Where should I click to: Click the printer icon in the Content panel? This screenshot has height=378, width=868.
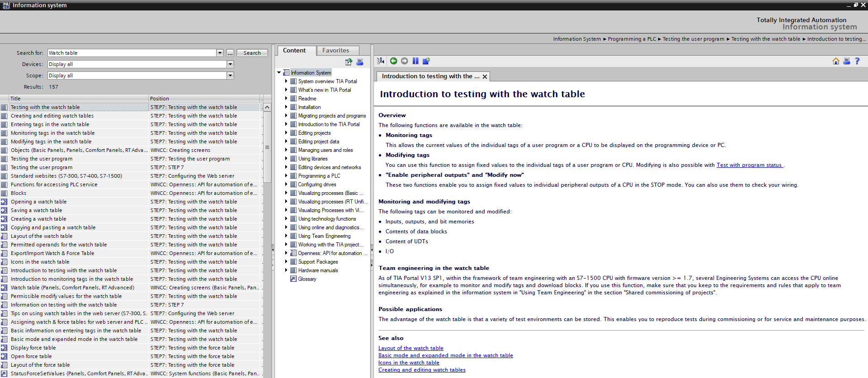click(x=360, y=62)
